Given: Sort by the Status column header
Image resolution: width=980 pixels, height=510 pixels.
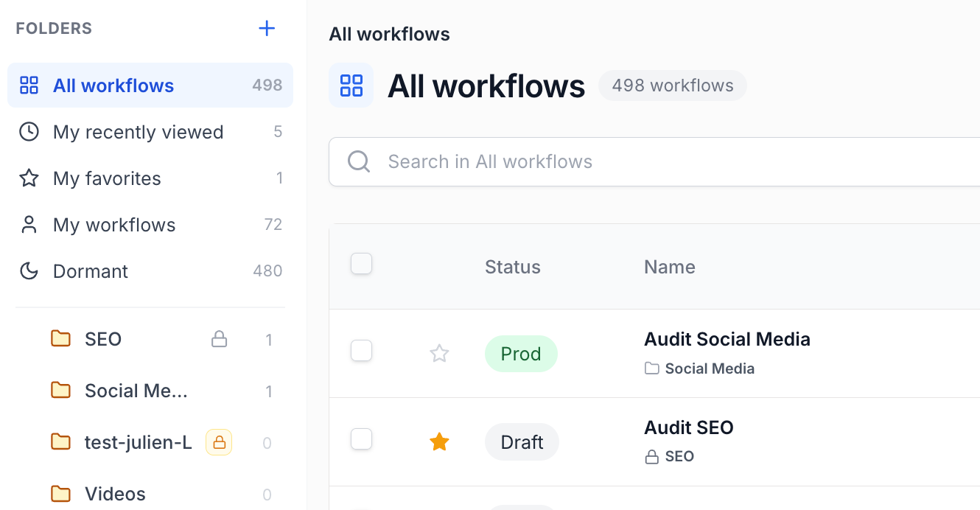Looking at the screenshot, I should click(x=513, y=267).
